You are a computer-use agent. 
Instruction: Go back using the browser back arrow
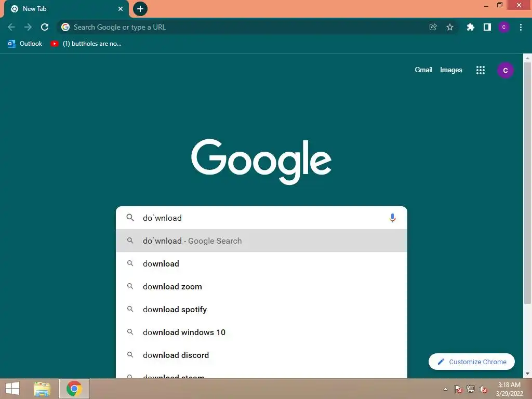coord(11,27)
